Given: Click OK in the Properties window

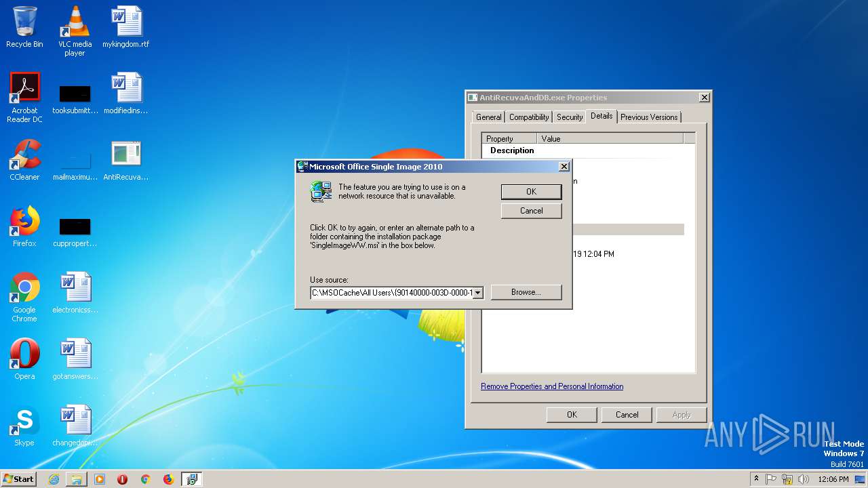Looking at the screenshot, I should pos(572,415).
